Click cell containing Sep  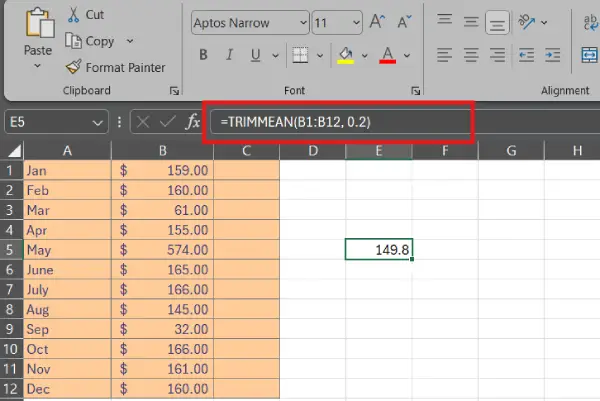pos(67,329)
